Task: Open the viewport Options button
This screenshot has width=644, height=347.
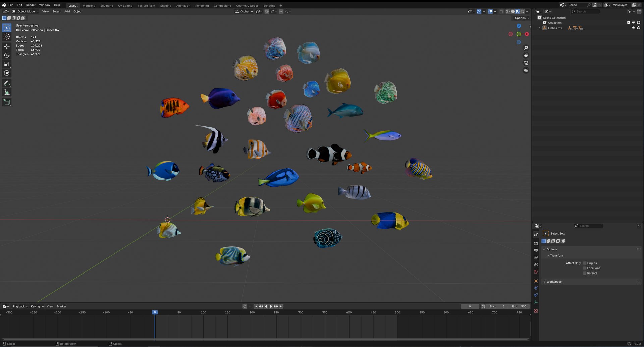Action: (x=521, y=18)
